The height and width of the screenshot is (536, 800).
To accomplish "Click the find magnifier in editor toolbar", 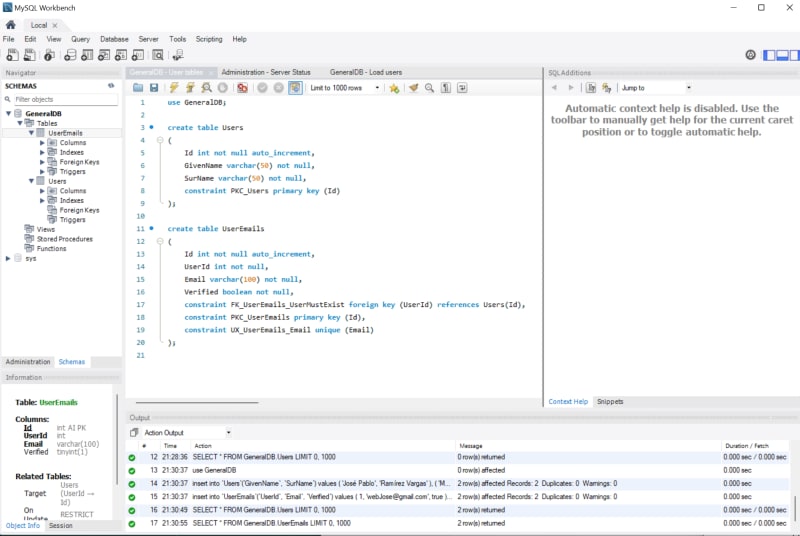I will (430, 88).
